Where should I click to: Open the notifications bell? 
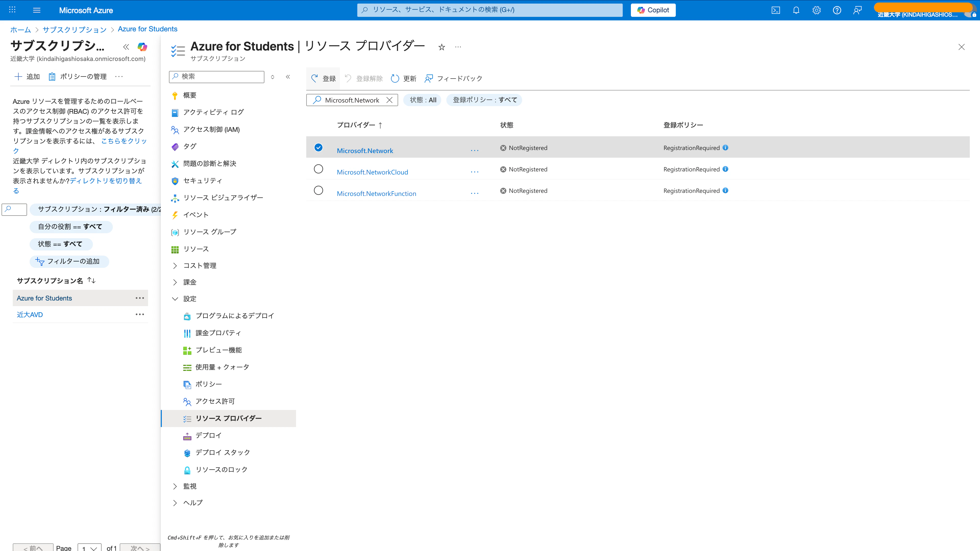tap(796, 10)
